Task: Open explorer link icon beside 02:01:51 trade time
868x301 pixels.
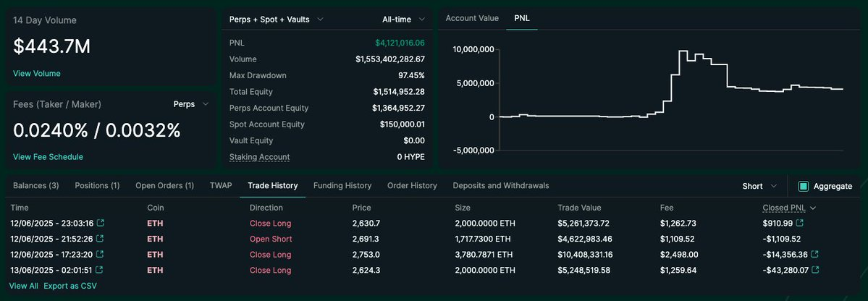Action: [100, 271]
